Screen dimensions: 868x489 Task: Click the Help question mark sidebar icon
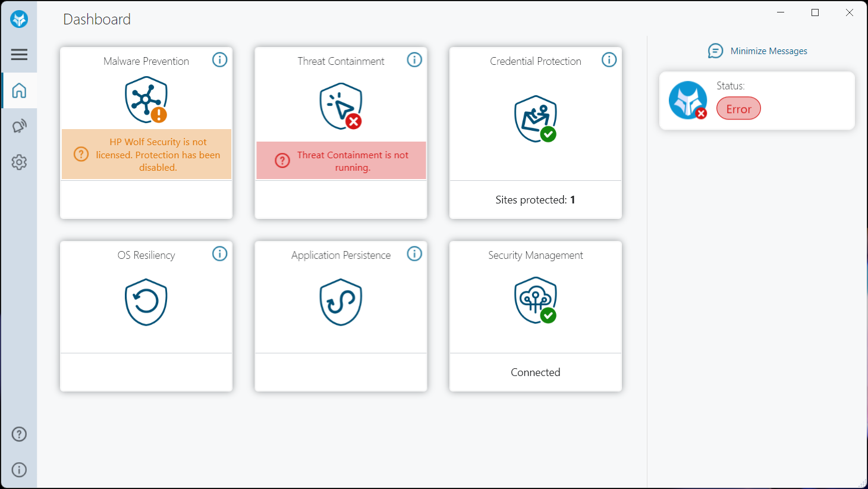19,434
